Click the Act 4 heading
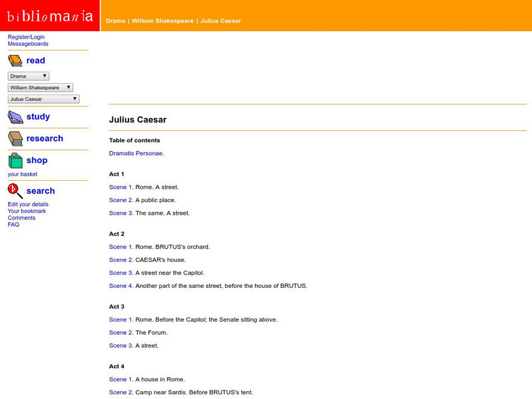Image resolution: width=532 pixels, height=399 pixels. (x=117, y=366)
